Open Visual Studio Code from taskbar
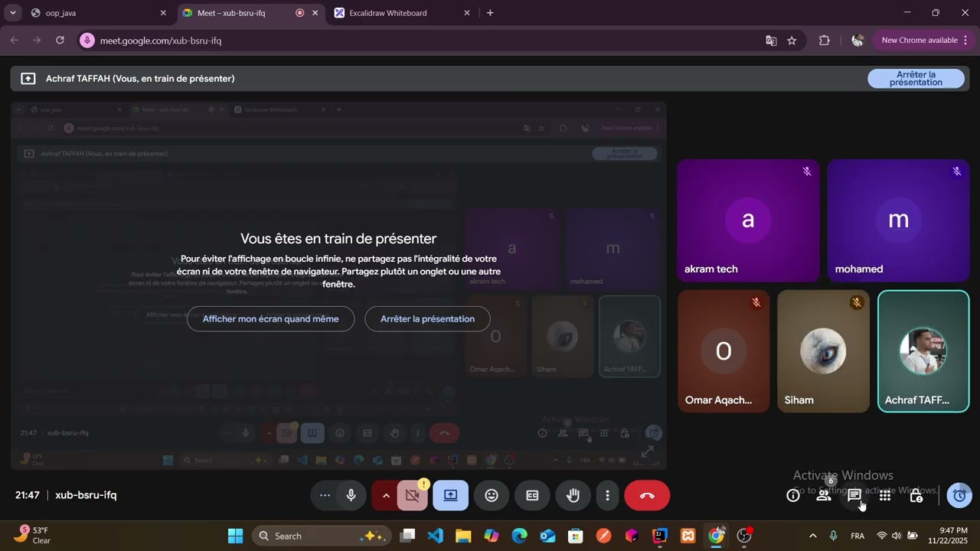980x551 pixels. 436,536
